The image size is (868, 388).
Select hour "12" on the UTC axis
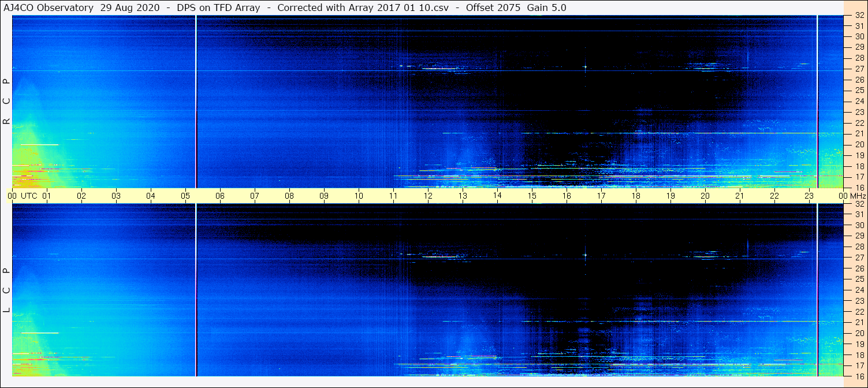[x=428, y=196]
